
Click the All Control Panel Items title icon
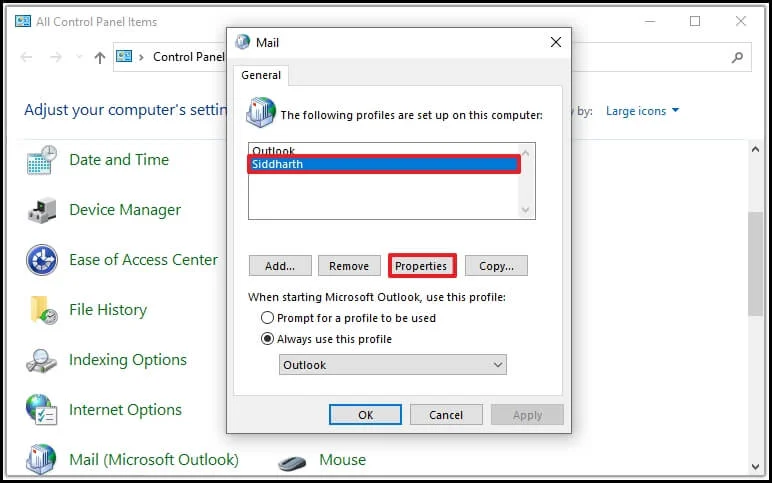[23, 21]
